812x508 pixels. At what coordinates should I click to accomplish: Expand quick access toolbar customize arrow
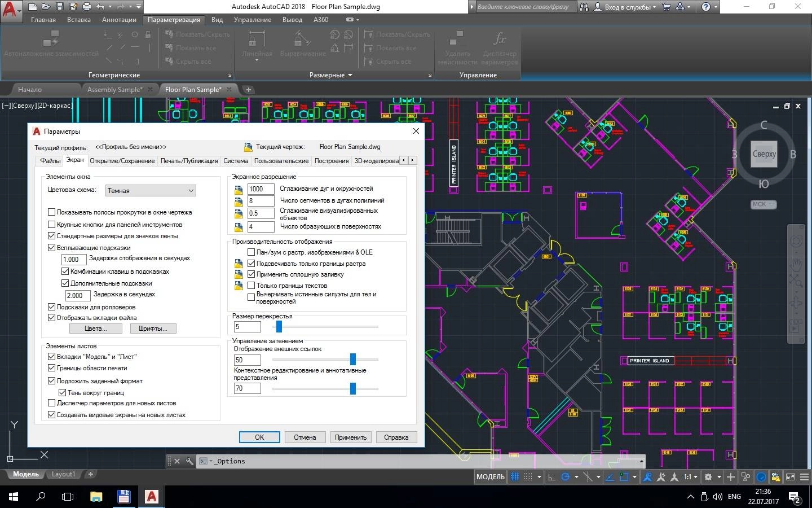138,7
